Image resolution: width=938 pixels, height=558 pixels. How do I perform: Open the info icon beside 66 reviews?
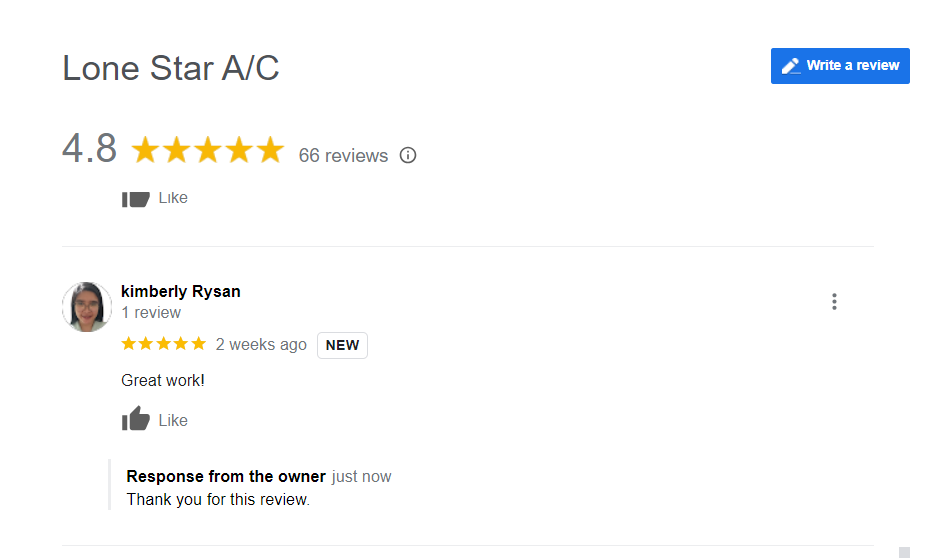pyautogui.click(x=408, y=155)
